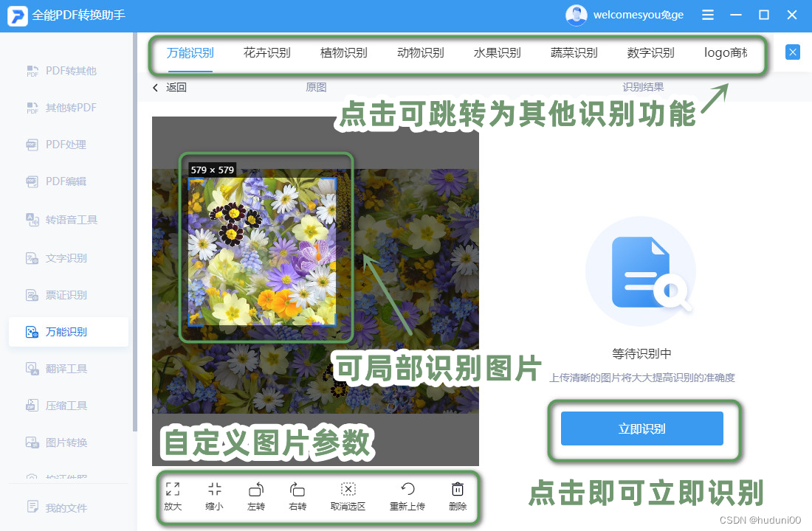
Task: Click the selected crop region of flowers
Action: (x=262, y=251)
